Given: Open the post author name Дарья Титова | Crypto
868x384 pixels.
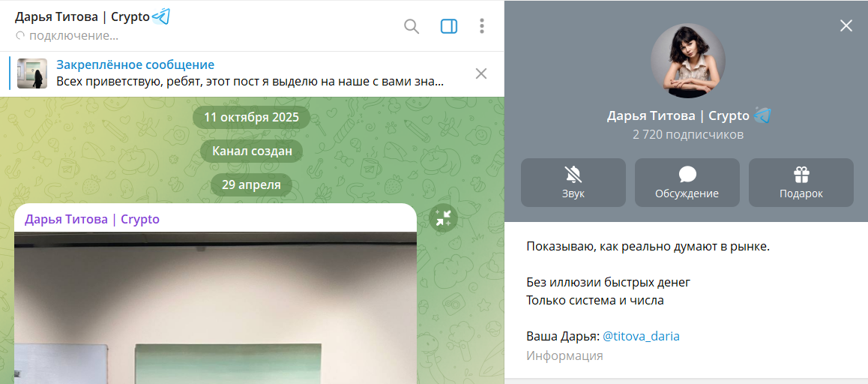Looking at the screenshot, I should pyautogui.click(x=92, y=220).
